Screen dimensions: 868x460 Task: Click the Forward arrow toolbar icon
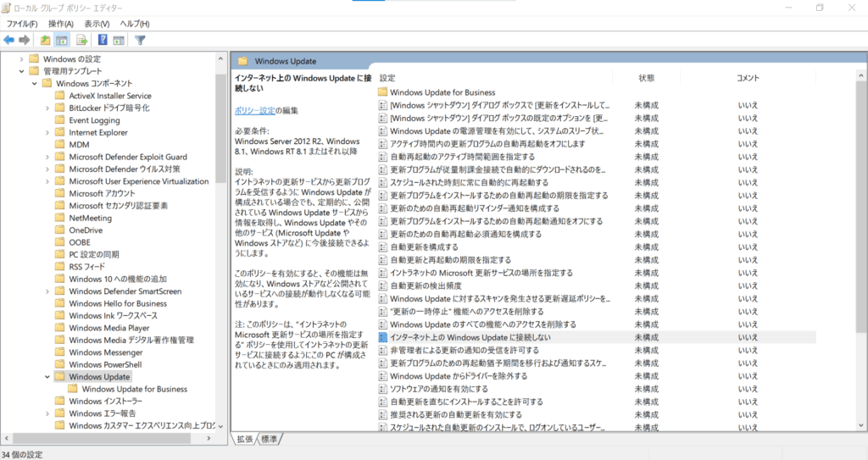pyautogui.click(x=25, y=40)
